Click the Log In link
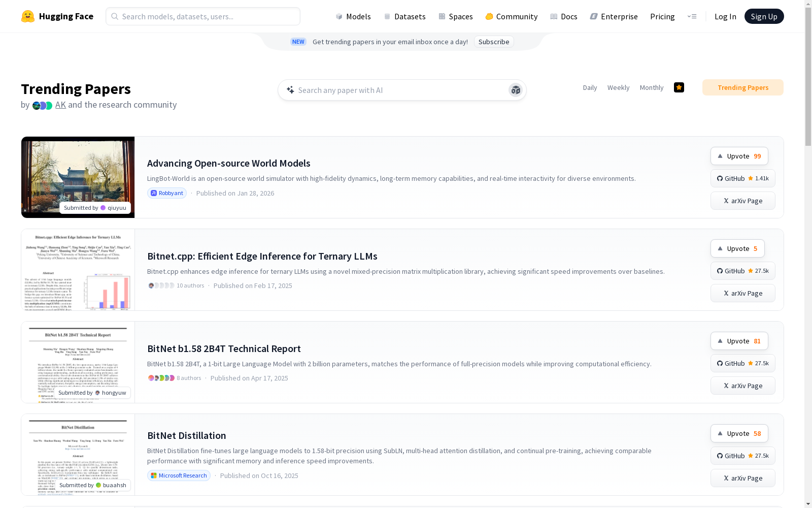Screen dimensions: 812x508 pos(725,16)
